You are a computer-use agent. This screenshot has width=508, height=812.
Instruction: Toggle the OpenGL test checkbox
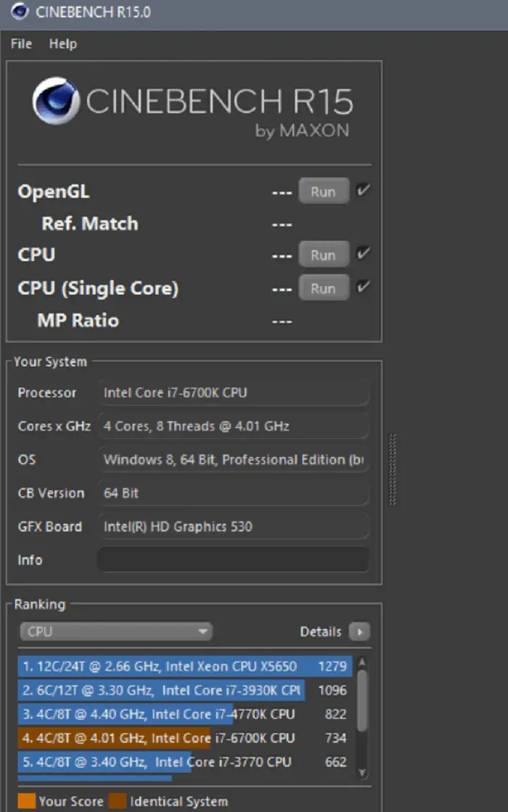363,190
